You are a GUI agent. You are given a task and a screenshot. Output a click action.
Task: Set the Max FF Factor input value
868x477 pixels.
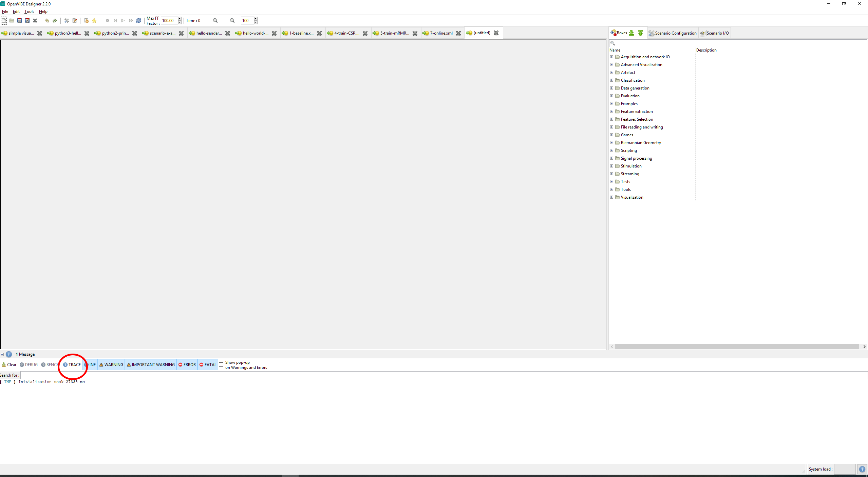tap(169, 21)
